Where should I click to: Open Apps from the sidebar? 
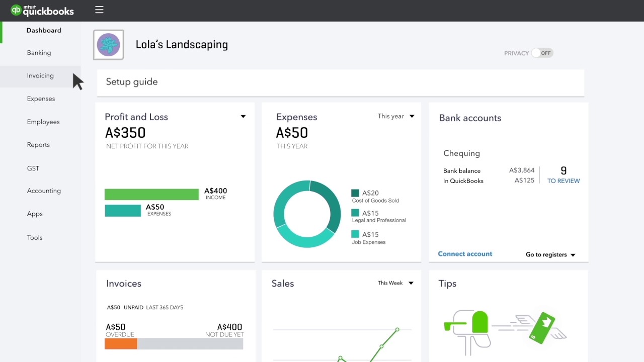(x=35, y=214)
